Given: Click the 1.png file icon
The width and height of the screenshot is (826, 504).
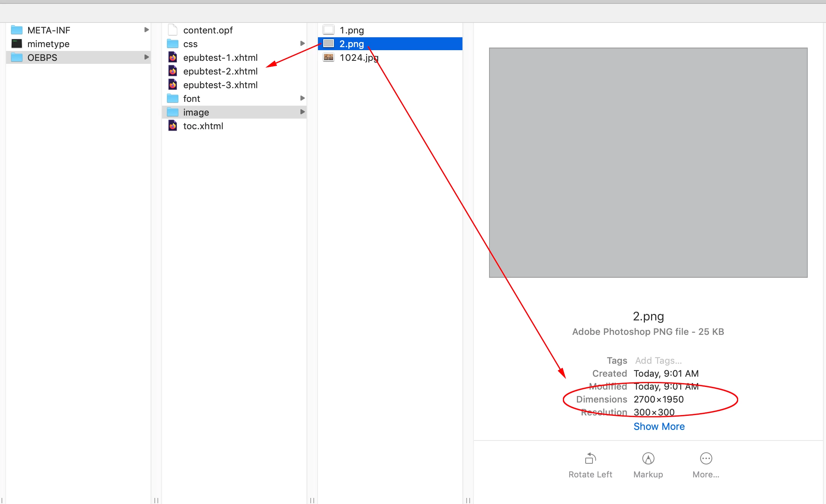Looking at the screenshot, I should click(329, 30).
